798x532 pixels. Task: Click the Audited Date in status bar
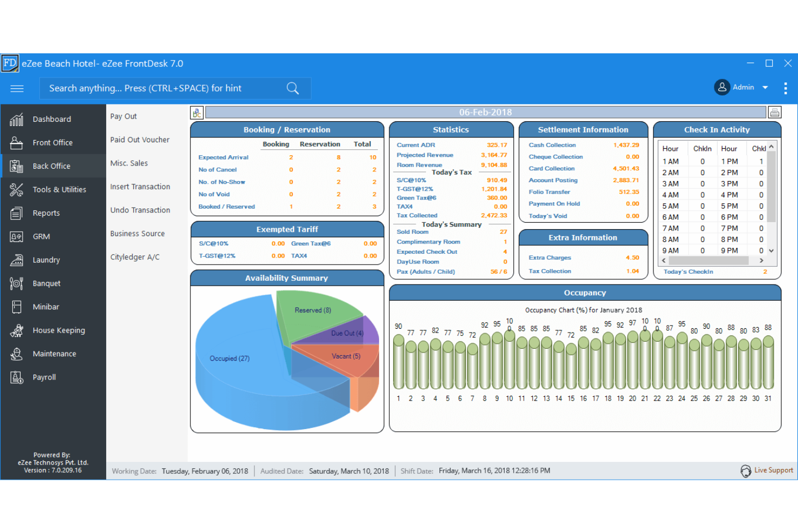[x=325, y=471]
